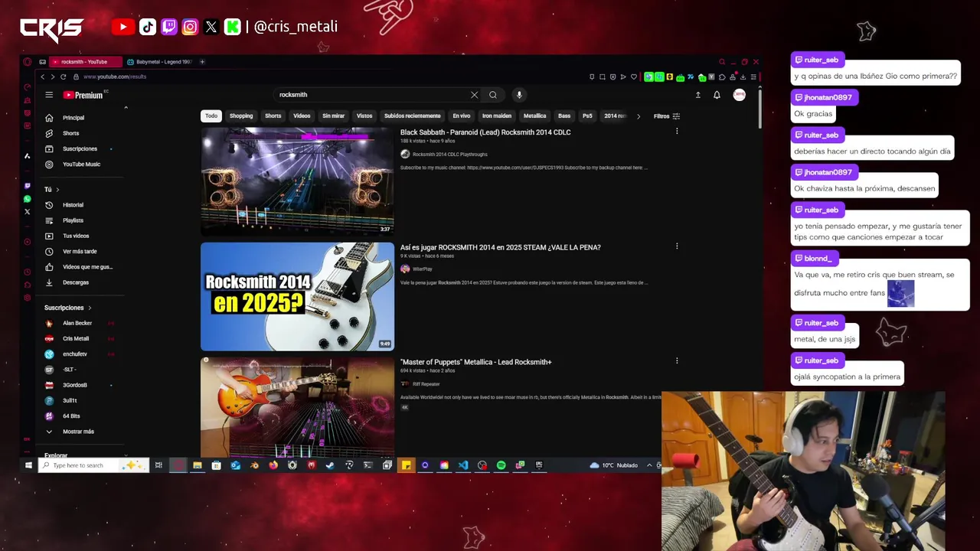Open the Black Sabbath Paranoid video title

click(x=485, y=132)
